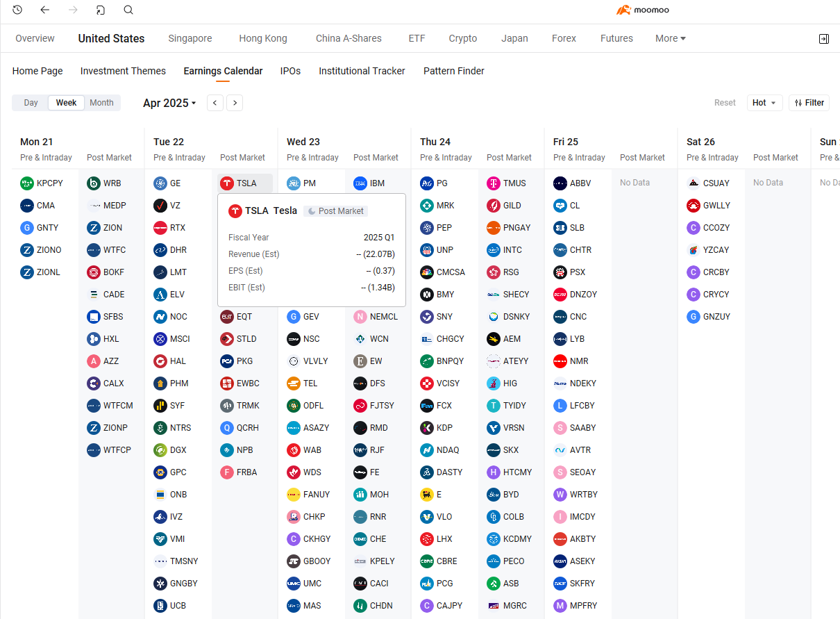This screenshot has width=840, height=619.
Task: Click the T-Mobile TMUS logo icon
Action: (494, 183)
